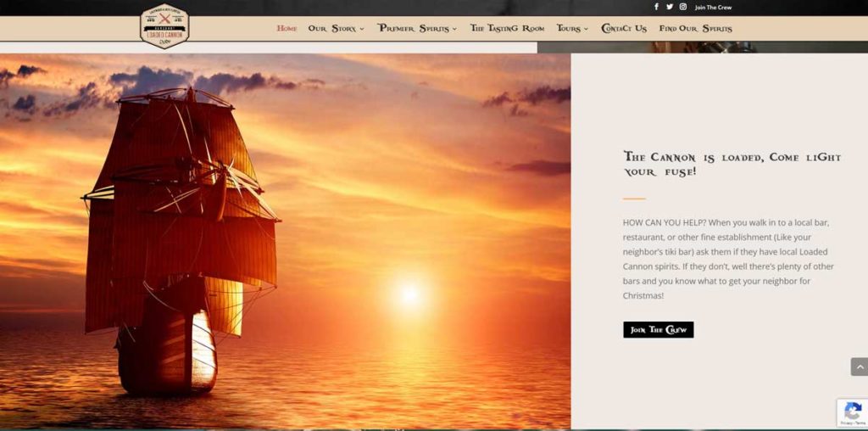Click the scroll-to-top arrow button
Image resolution: width=868 pixels, height=431 pixels.
coord(860,367)
